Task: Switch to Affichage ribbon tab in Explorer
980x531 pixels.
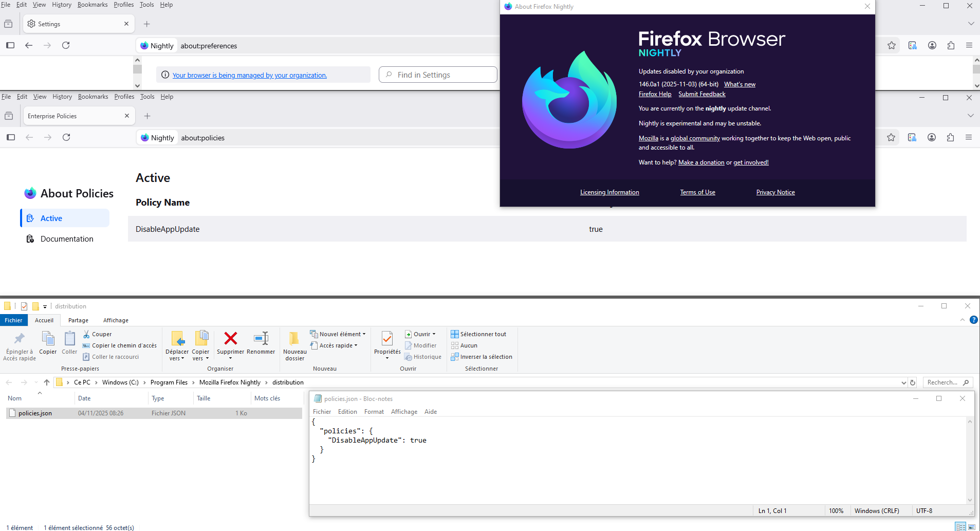Action: pos(116,320)
